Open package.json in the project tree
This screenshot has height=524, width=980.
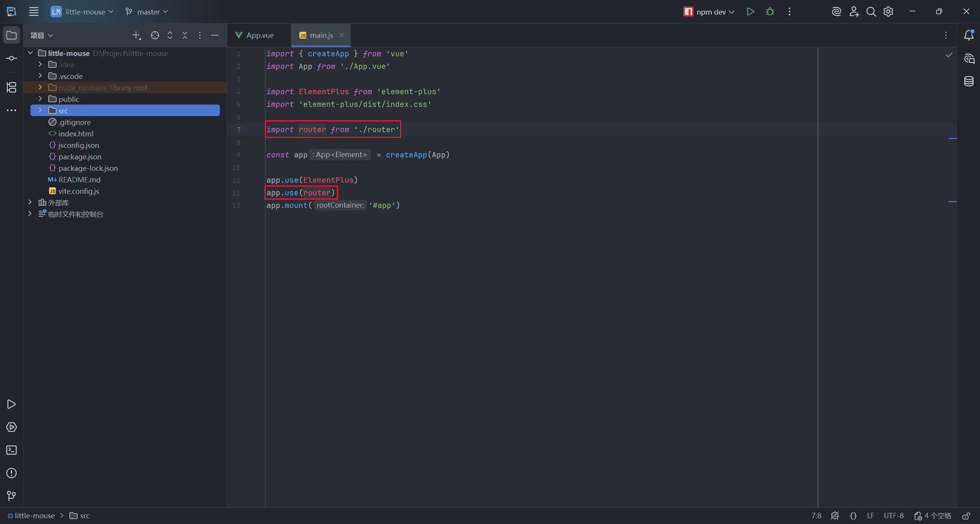(80, 157)
